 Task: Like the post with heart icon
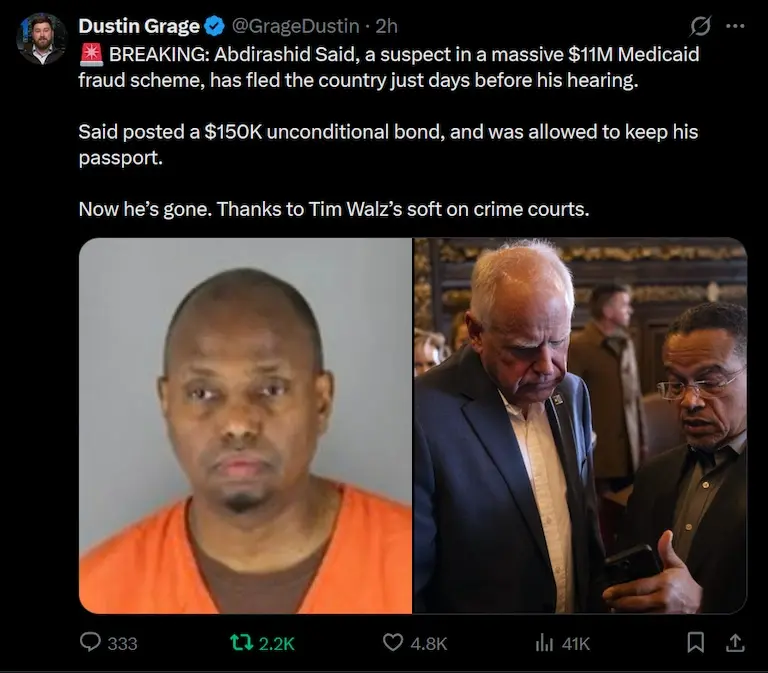pos(393,642)
